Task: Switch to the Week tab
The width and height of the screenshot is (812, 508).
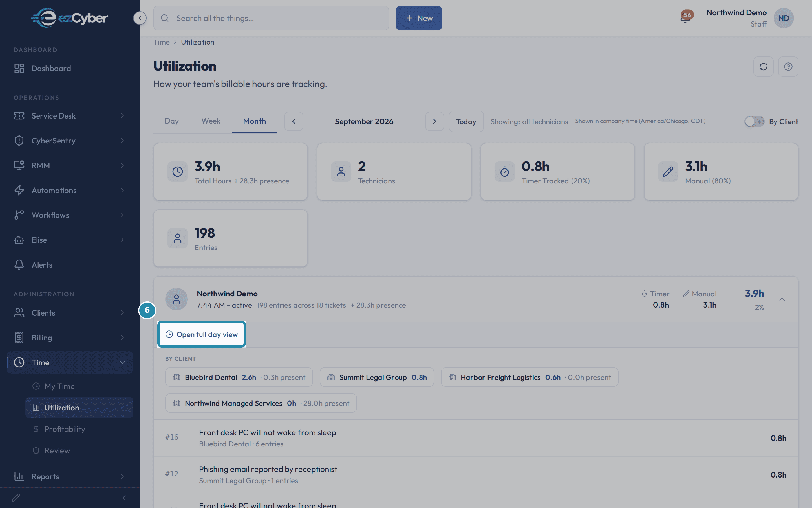Action: (x=211, y=121)
